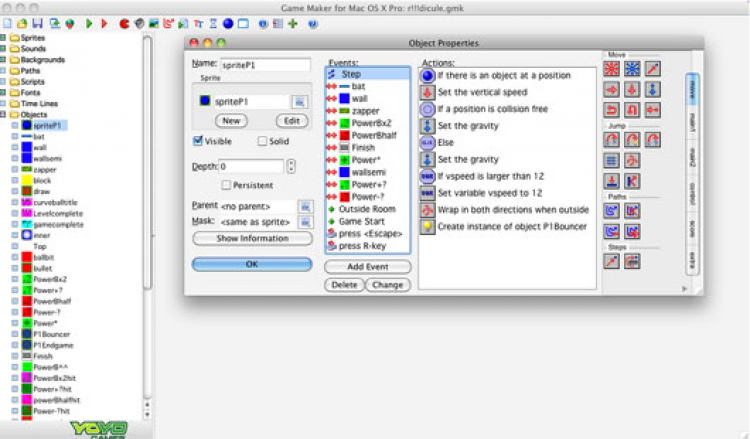The width and height of the screenshot is (750, 439).
Task: Click the Add Event button
Action: pos(367,266)
